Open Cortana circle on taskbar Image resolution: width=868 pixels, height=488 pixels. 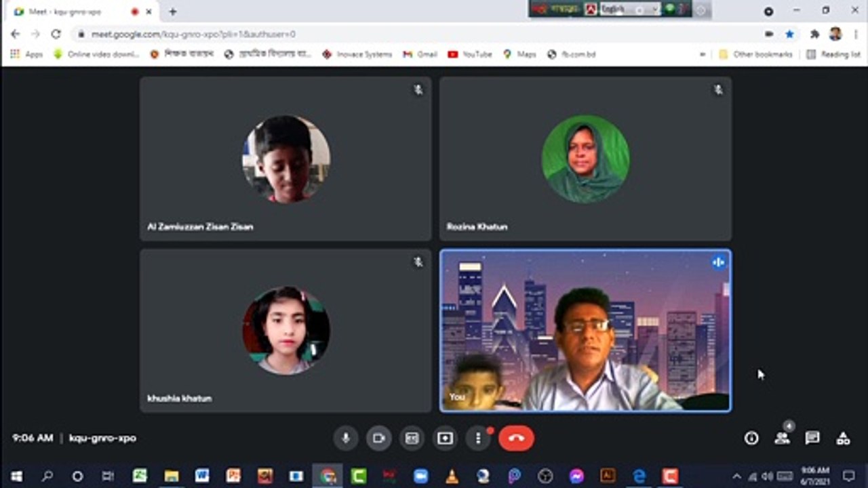coord(77,476)
